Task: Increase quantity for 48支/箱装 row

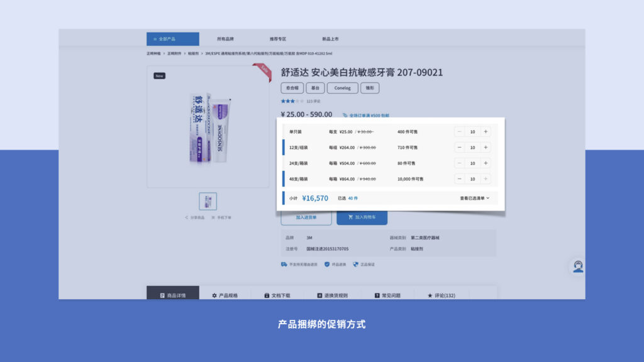Action: tap(486, 179)
